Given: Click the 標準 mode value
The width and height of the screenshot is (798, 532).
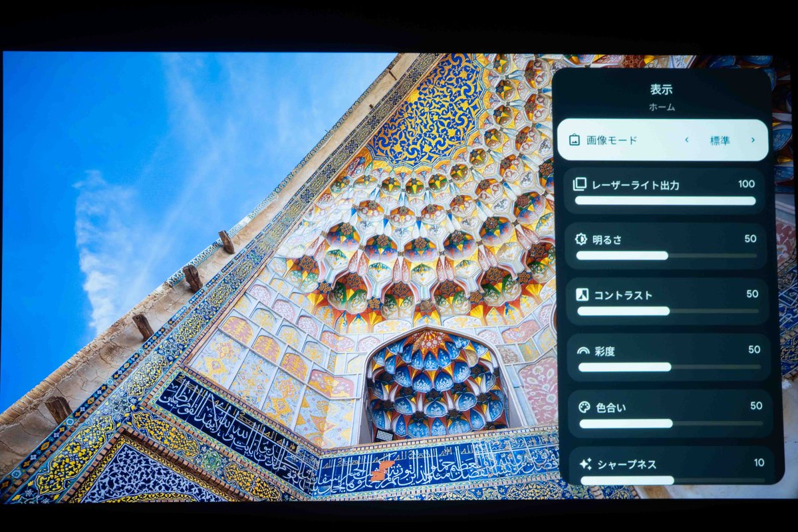Looking at the screenshot, I should [x=720, y=140].
